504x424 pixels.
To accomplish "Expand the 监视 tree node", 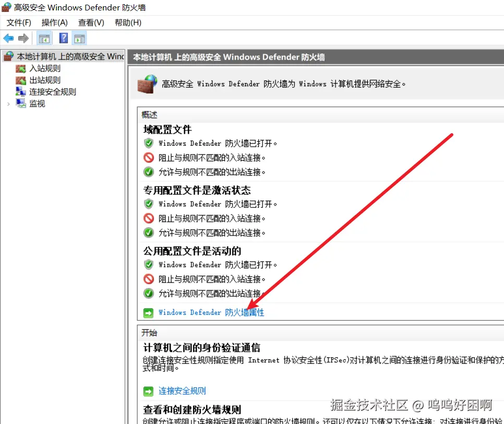I will 8,103.
